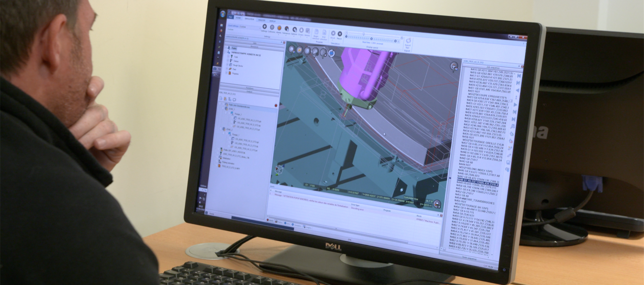Click the Output section bar

(249, 92)
